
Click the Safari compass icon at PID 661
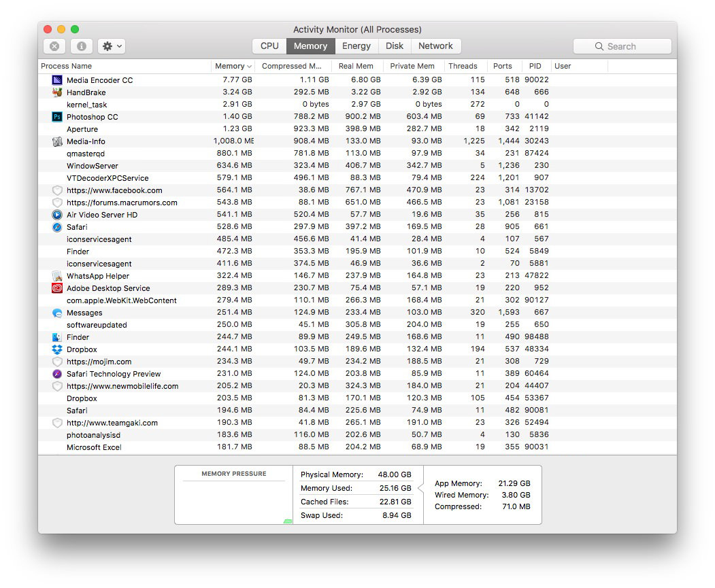pos(57,227)
